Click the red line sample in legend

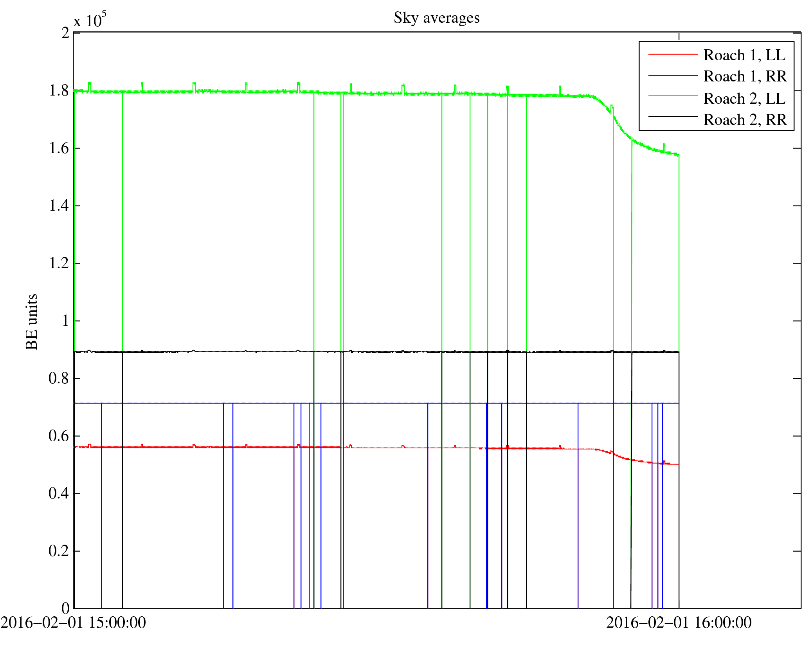tap(673, 54)
